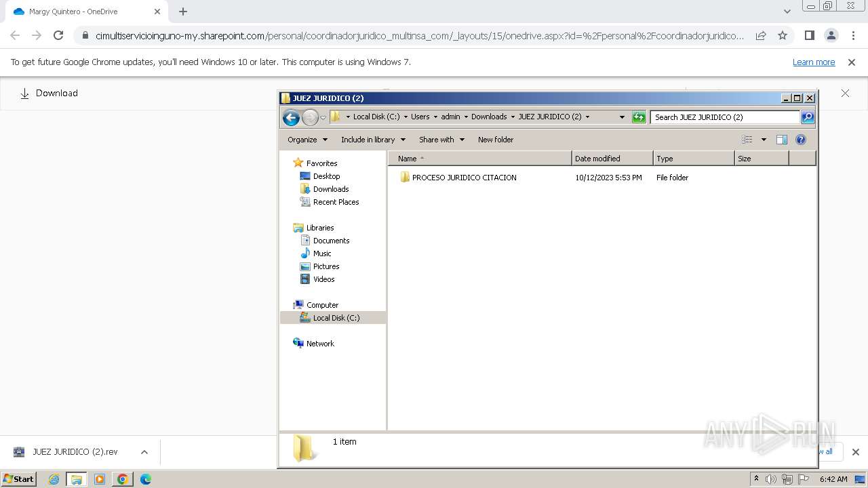The image size is (868, 488).
Task: Open the Include in library menu
Action: coord(373,140)
